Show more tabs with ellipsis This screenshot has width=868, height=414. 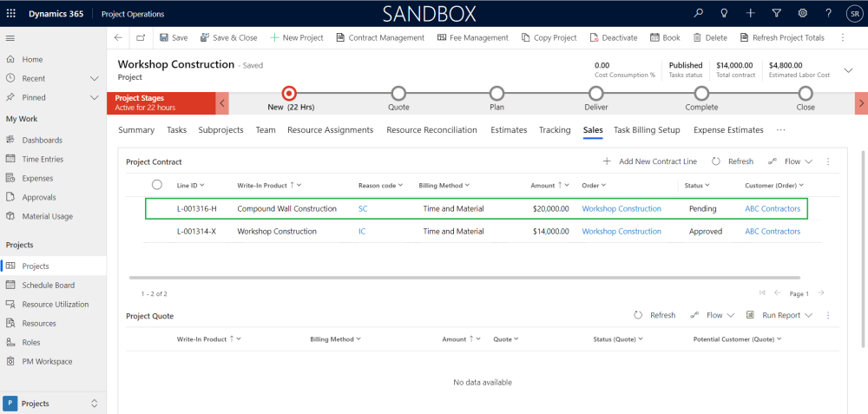pyautogui.click(x=781, y=130)
